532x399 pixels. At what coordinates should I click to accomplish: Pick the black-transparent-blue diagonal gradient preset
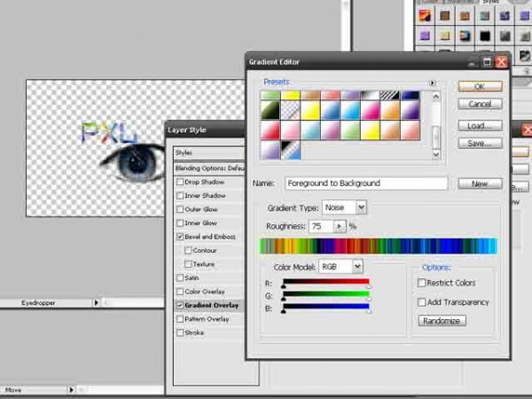coord(291,151)
